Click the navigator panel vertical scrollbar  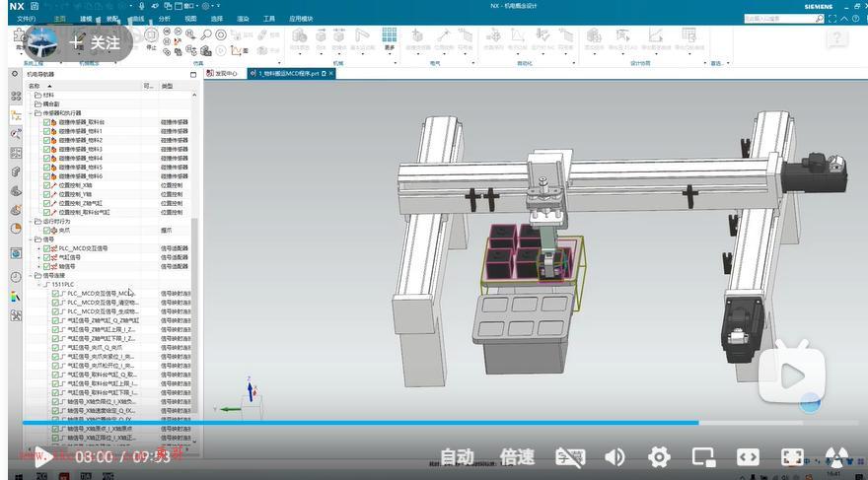tap(194, 315)
